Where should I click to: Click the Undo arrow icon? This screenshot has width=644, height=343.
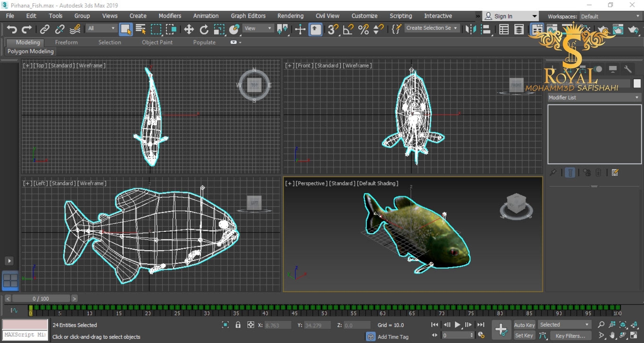tap(12, 29)
